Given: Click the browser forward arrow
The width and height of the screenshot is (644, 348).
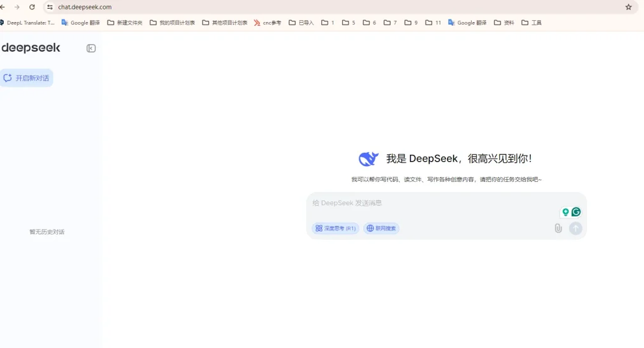Looking at the screenshot, I should pyautogui.click(x=17, y=7).
